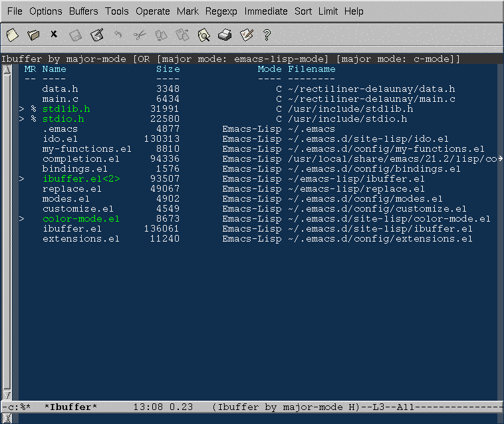Viewport: 504px width, 424px height.
Task: Open Preferences with the pencil icon
Action: 247,35
